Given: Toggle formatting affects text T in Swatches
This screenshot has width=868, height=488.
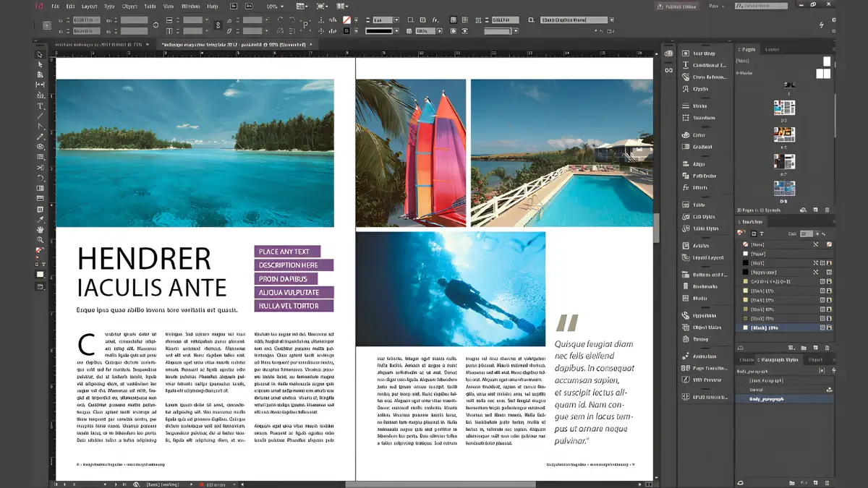Looking at the screenshot, I should point(761,234).
